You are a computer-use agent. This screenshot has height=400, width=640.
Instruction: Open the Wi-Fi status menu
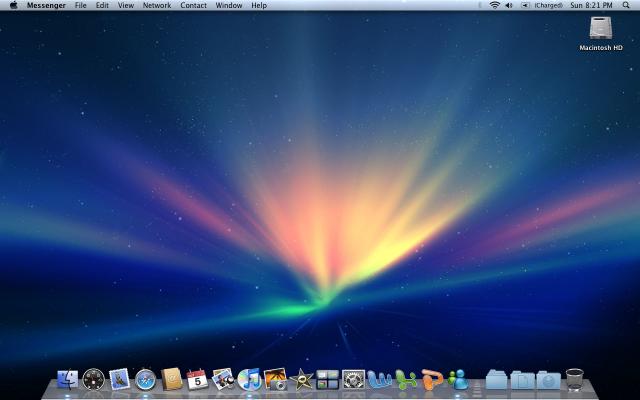click(x=494, y=6)
